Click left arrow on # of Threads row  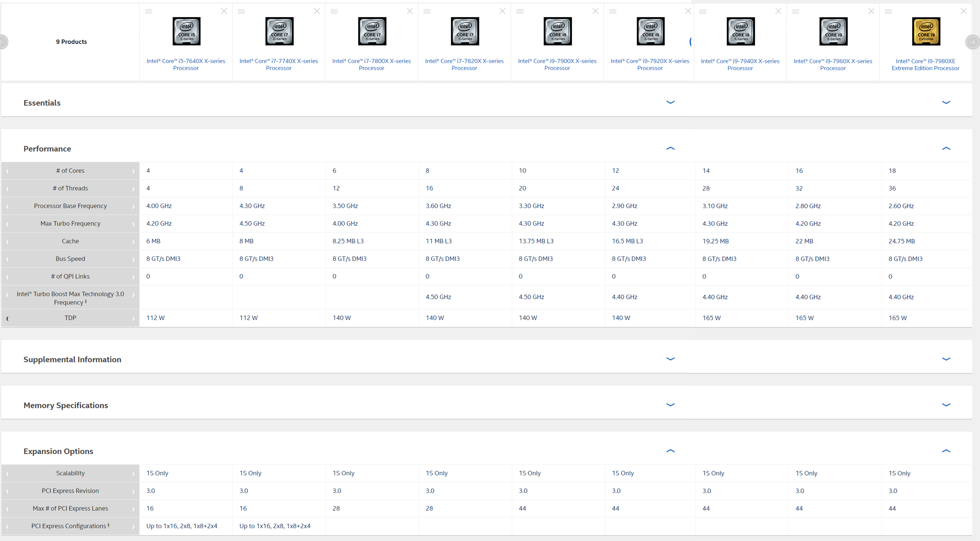click(x=7, y=189)
